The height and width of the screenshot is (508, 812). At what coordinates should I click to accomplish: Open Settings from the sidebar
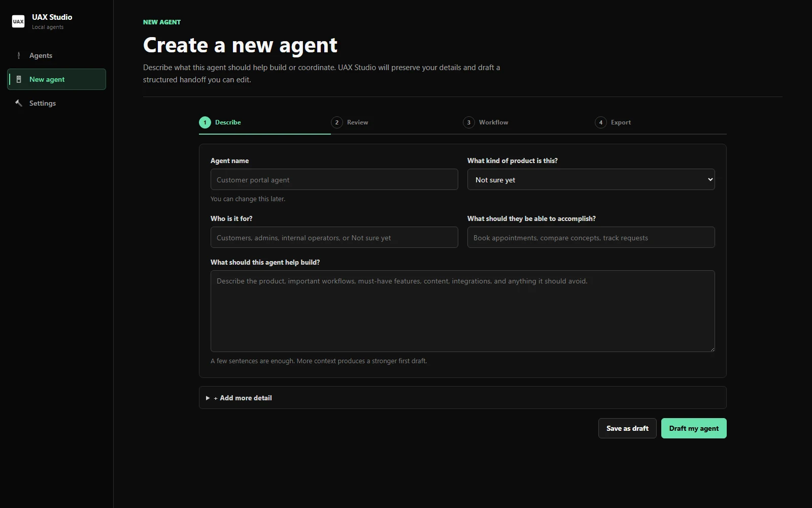[56, 103]
